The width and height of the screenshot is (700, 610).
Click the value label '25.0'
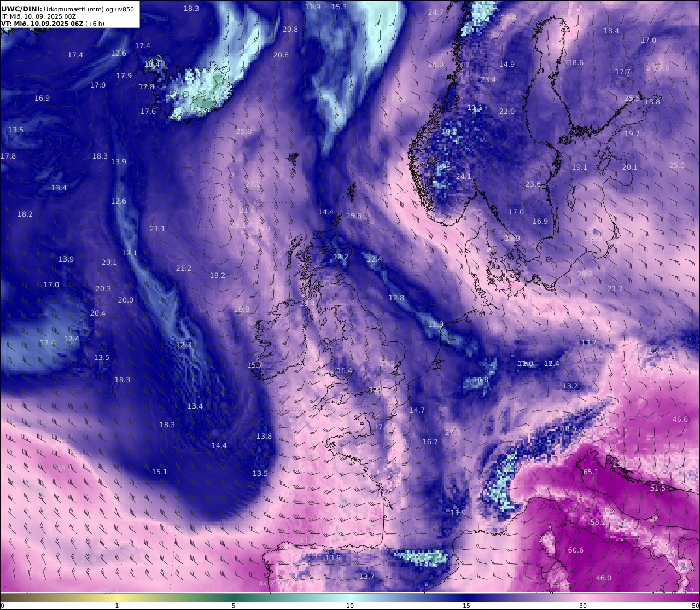click(677, 165)
